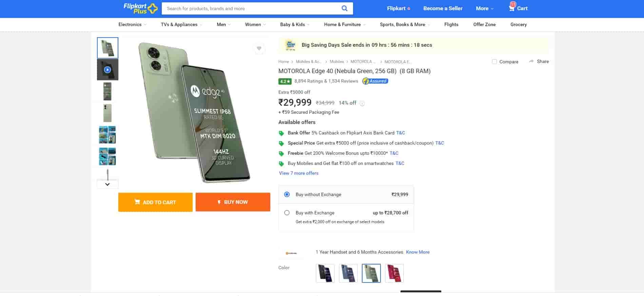Click the Flipkart Plus logo
This screenshot has width=644, height=296.
[140, 8]
